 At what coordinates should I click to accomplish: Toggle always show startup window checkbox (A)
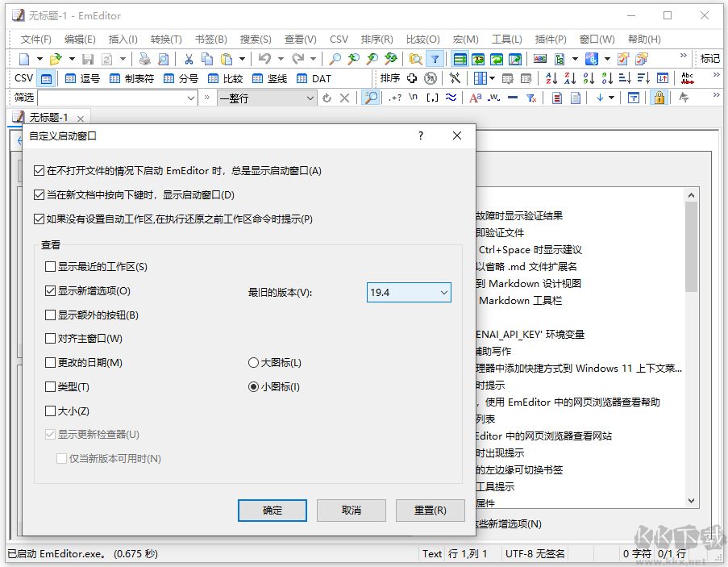click(x=39, y=171)
